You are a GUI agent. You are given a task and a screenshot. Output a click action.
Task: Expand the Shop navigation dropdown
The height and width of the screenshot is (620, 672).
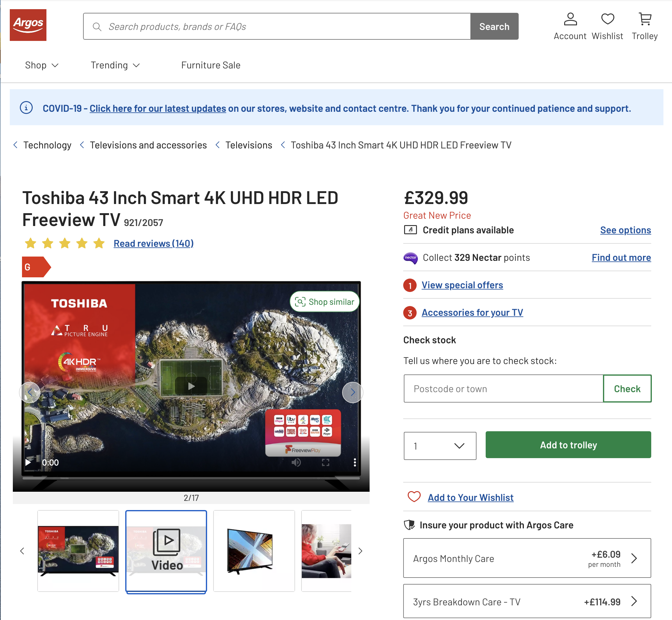pyautogui.click(x=42, y=65)
